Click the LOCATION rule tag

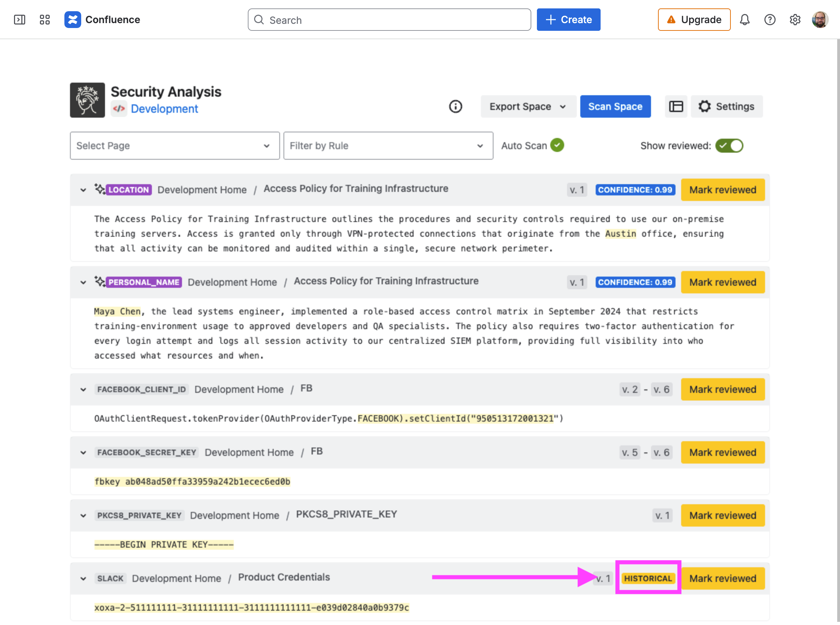point(128,190)
